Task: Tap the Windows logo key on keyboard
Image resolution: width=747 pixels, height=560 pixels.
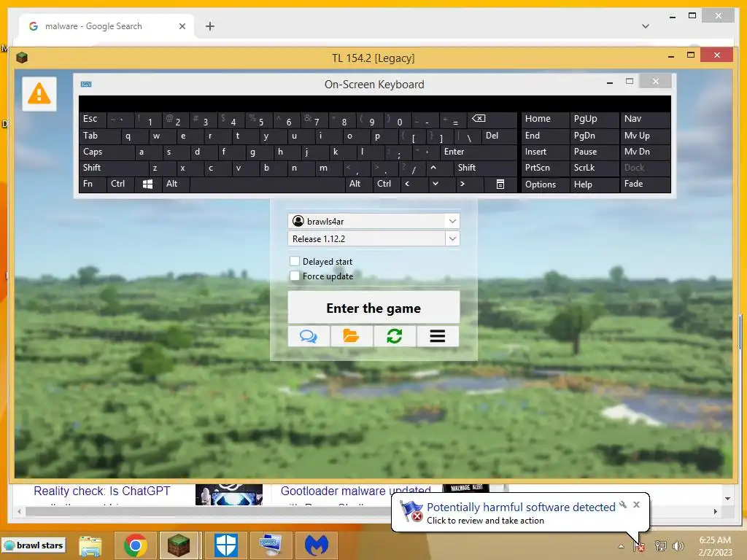Action: [x=147, y=184]
